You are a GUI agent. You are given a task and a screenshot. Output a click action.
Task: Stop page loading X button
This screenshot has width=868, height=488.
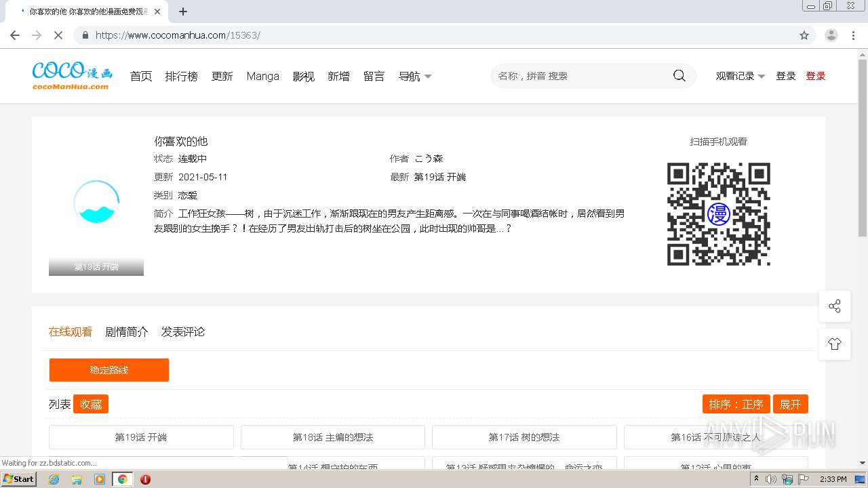58,35
